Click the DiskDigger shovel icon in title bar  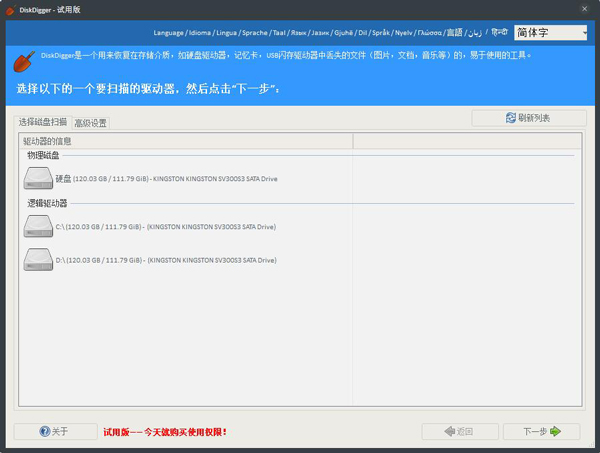click(x=11, y=10)
